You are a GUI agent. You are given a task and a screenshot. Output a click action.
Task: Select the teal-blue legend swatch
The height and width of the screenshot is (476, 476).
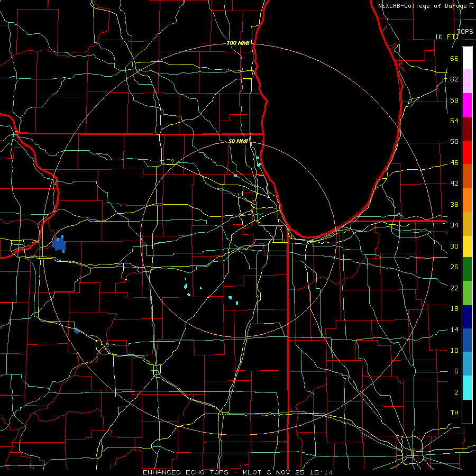467,364
